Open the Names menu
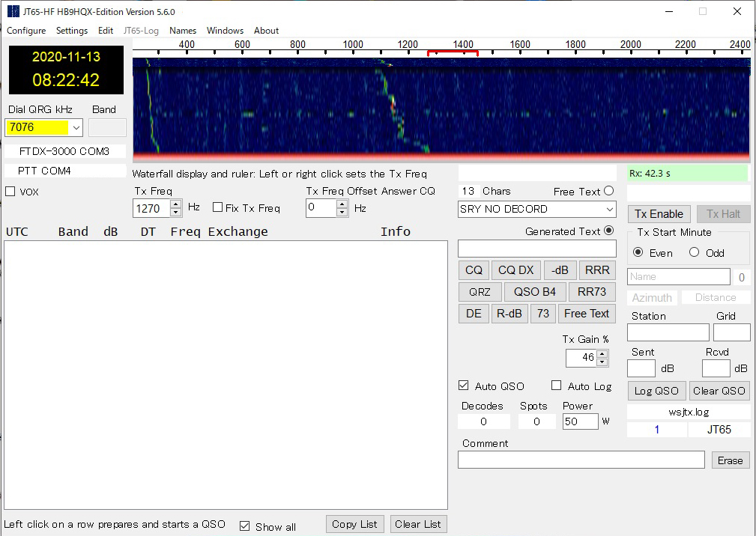The image size is (756, 536). click(183, 31)
